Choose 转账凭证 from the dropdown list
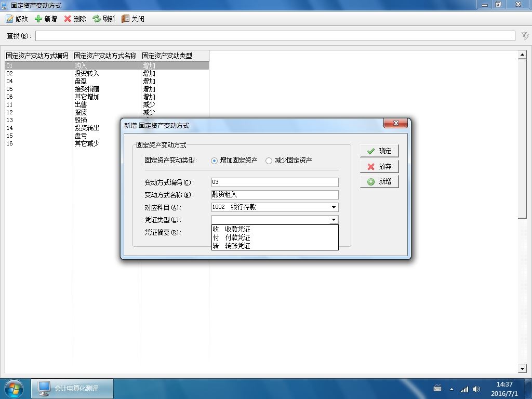The height and width of the screenshot is (399, 532). tap(275, 246)
